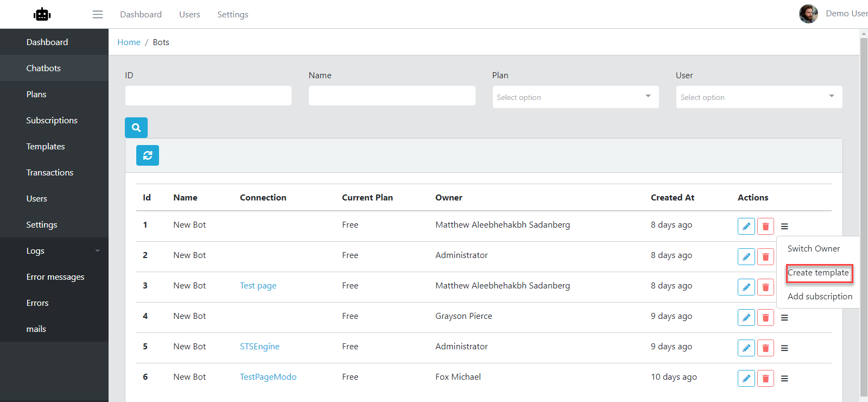Open actions menu for bot 4
Viewport: 868px width, 402px height.
(784, 318)
